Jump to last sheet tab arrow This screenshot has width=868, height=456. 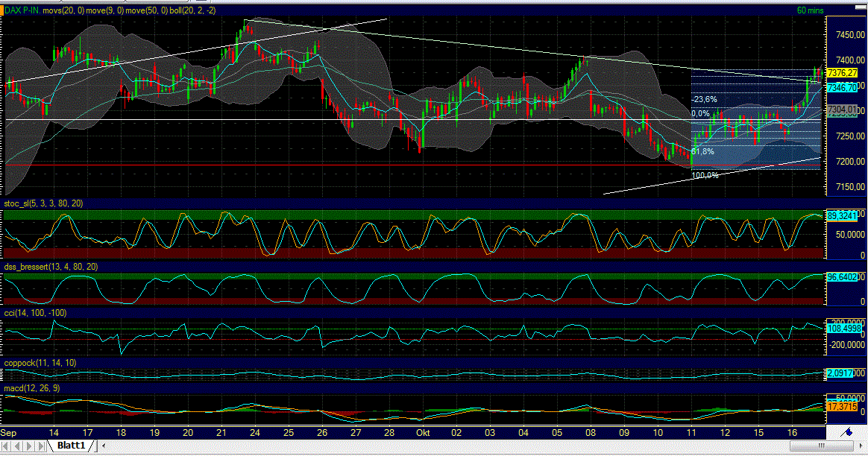click(x=41, y=446)
